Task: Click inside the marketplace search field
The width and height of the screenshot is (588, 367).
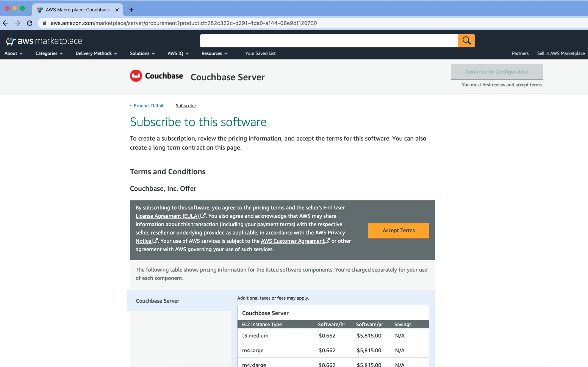Action: [329, 41]
